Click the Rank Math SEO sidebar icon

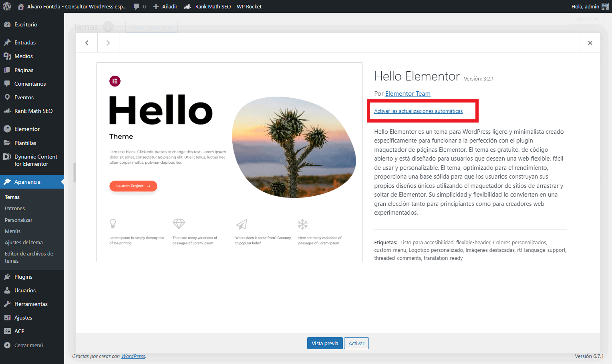coord(7,111)
